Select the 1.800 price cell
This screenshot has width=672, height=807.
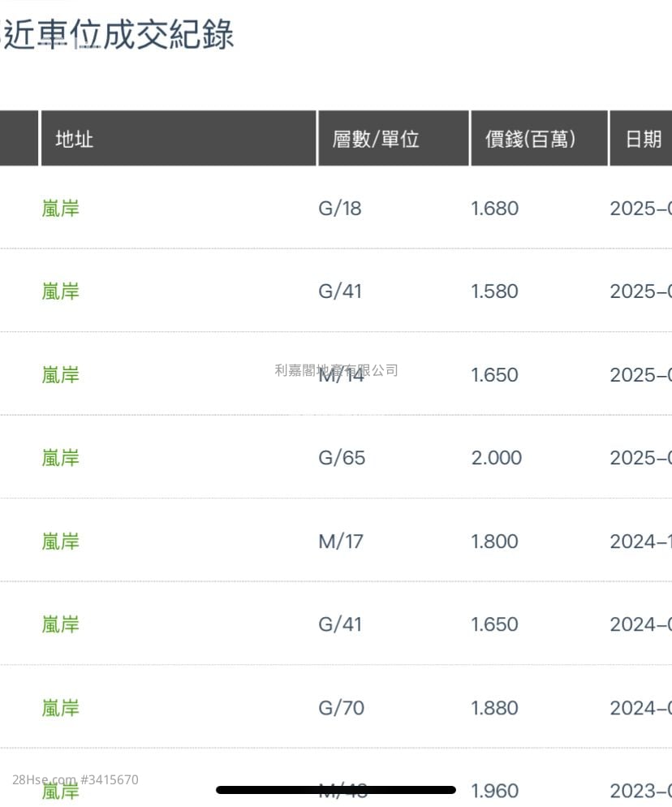(494, 542)
